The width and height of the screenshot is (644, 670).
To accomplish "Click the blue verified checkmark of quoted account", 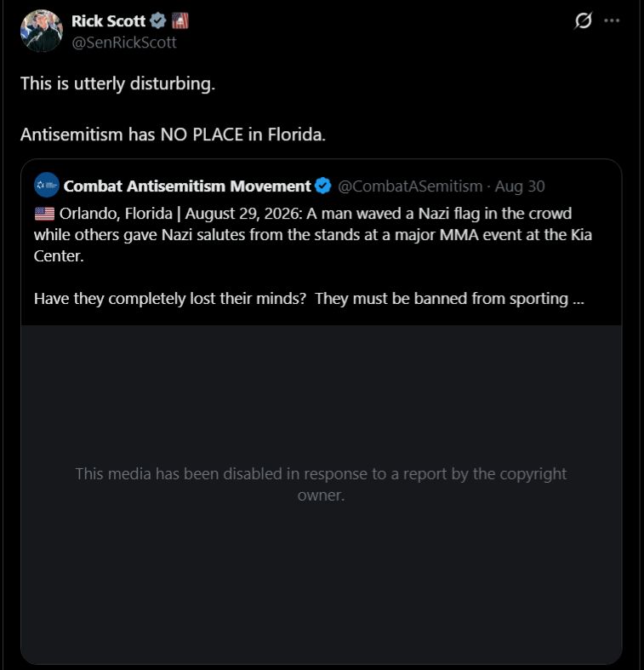I will click(x=323, y=186).
